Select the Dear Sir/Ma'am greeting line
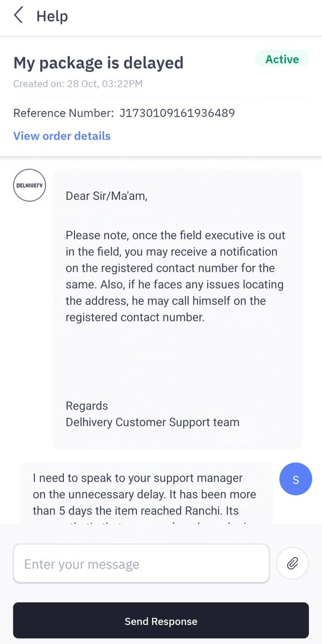 (x=106, y=196)
